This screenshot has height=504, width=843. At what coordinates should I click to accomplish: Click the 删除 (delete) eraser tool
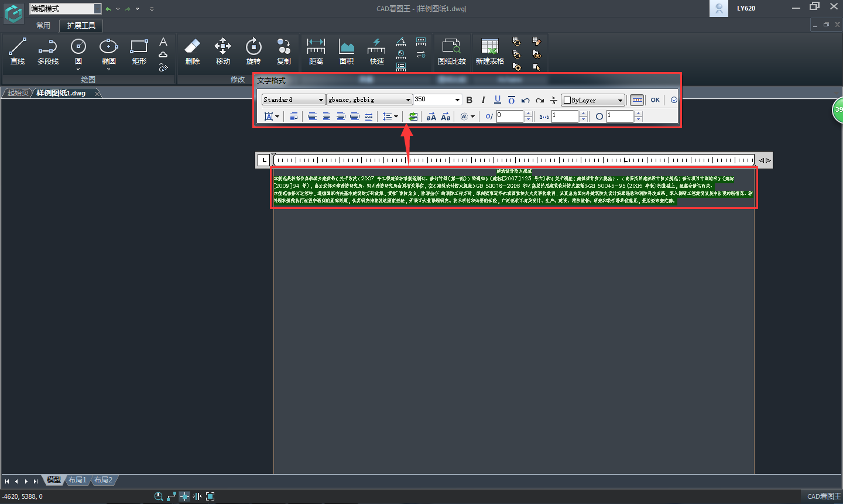(193, 51)
